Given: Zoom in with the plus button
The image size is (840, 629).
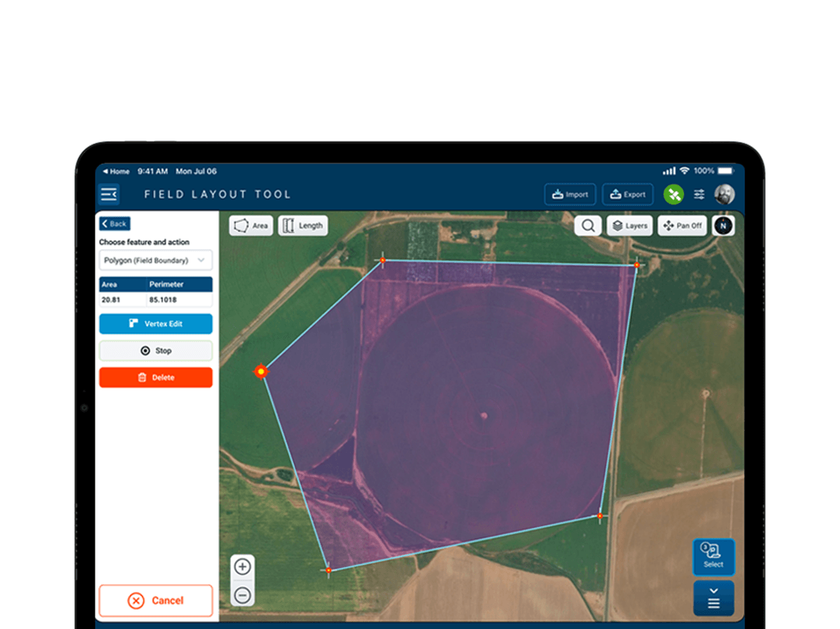Looking at the screenshot, I should point(242,567).
